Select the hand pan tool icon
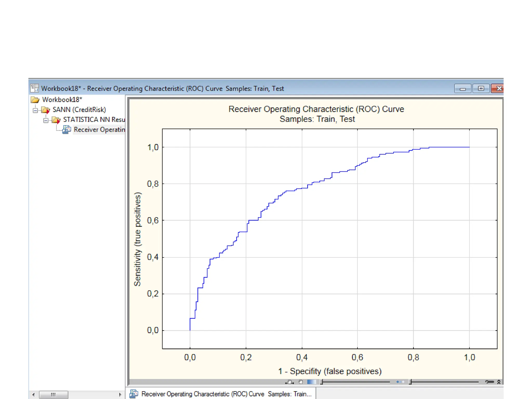 tap(301, 382)
